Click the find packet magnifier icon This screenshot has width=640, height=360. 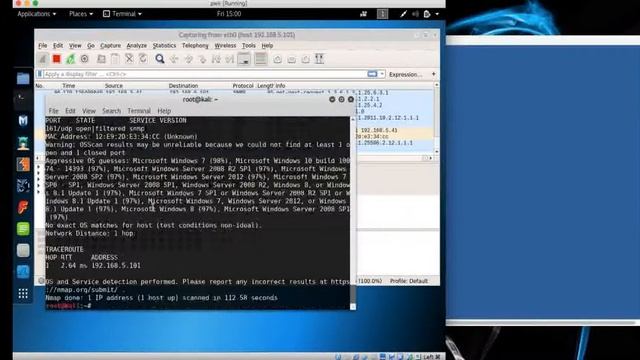pyautogui.click(x=160, y=59)
